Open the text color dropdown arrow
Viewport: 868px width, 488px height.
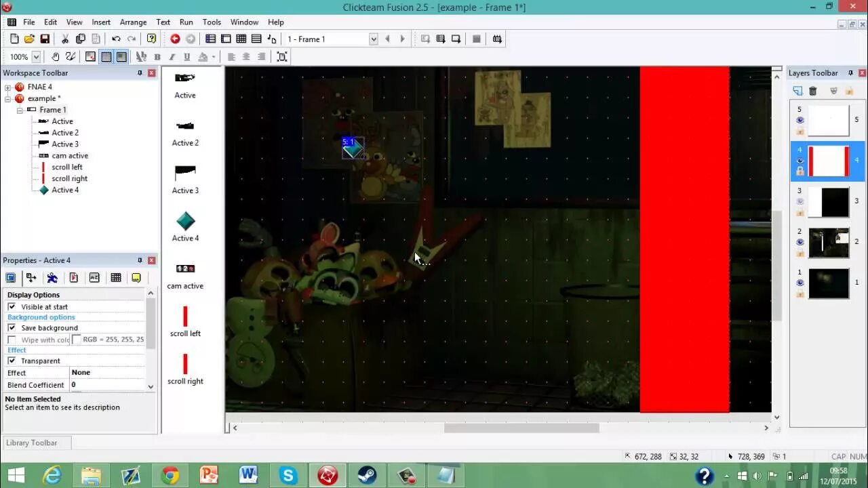[214, 57]
